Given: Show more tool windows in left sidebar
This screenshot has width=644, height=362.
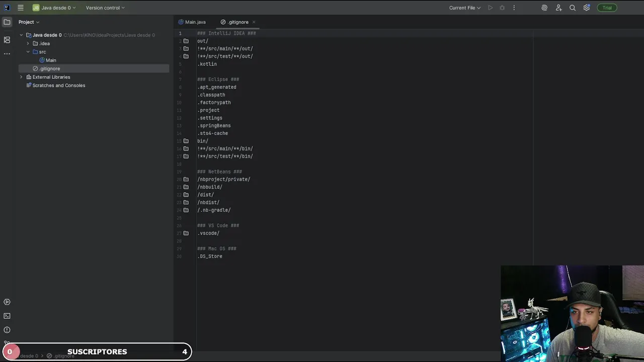Looking at the screenshot, I should [7, 54].
